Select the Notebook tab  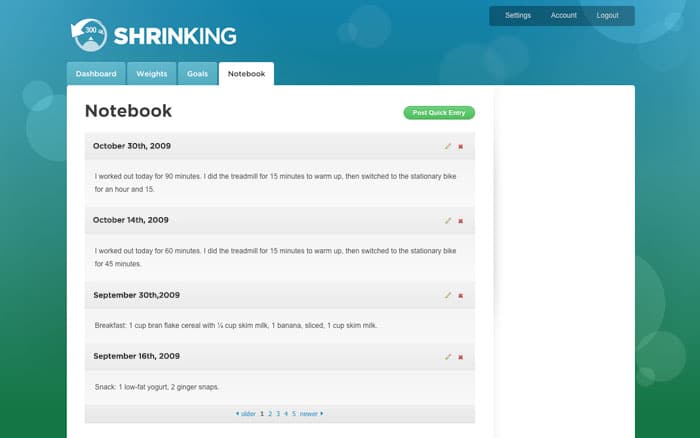pos(246,74)
